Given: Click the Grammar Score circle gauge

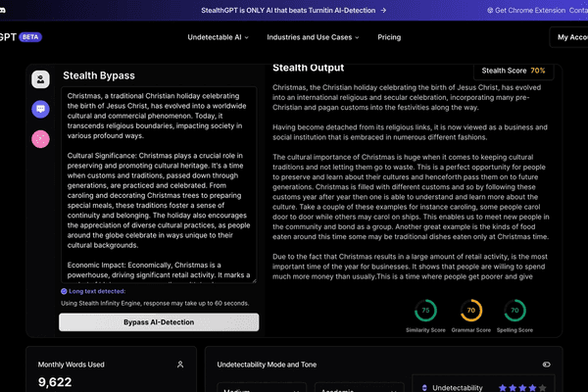Looking at the screenshot, I should pyautogui.click(x=470, y=311).
